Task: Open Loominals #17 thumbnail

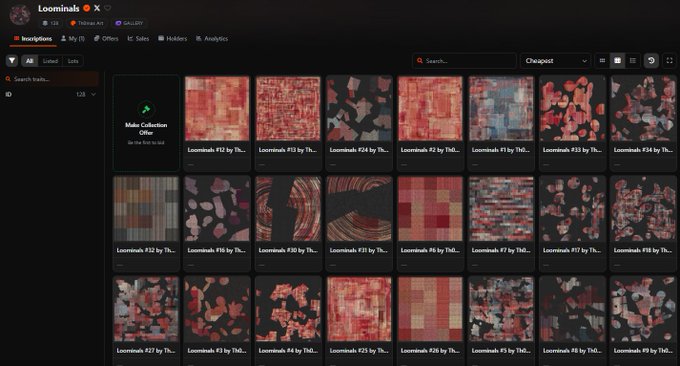Action: click(x=572, y=209)
